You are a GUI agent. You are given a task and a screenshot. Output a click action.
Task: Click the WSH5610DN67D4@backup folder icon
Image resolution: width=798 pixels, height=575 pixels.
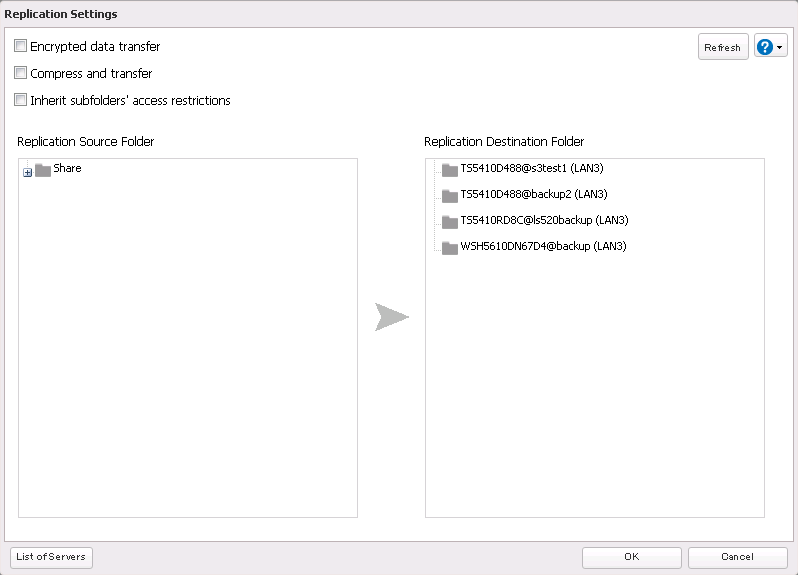[450, 248]
